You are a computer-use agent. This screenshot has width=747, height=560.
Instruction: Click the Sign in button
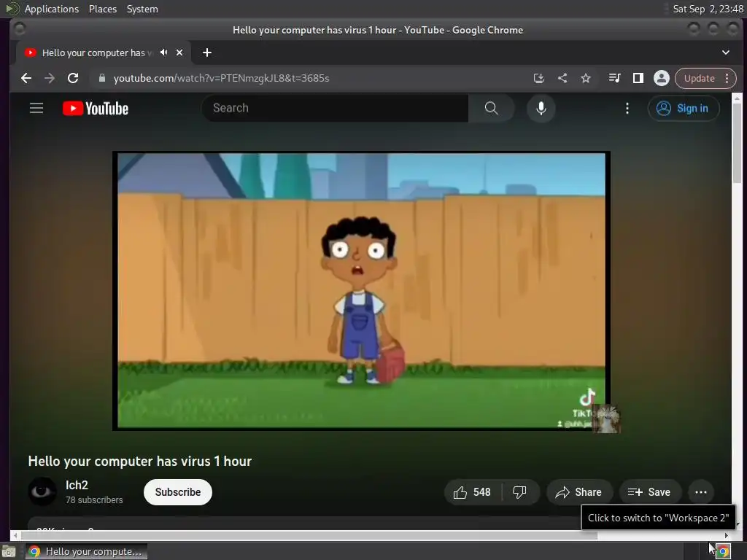pos(683,109)
